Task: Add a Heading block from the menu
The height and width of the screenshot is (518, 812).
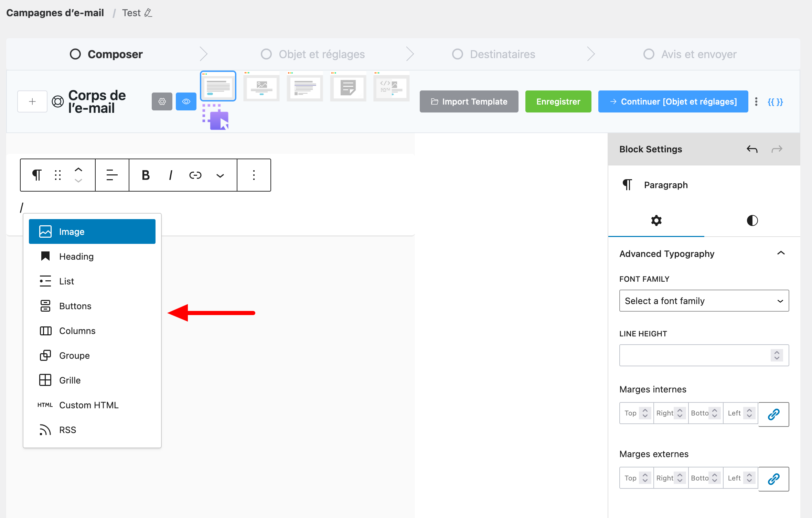Action: click(76, 256)
